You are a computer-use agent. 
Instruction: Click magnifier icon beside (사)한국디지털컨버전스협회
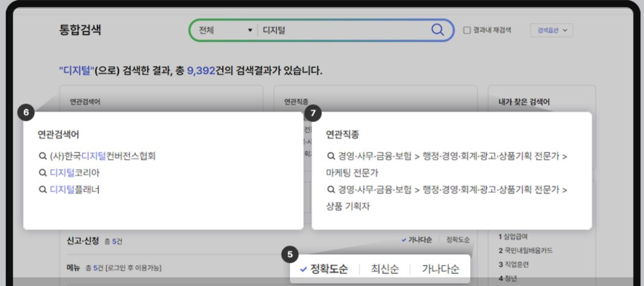(x=43, y=156)
